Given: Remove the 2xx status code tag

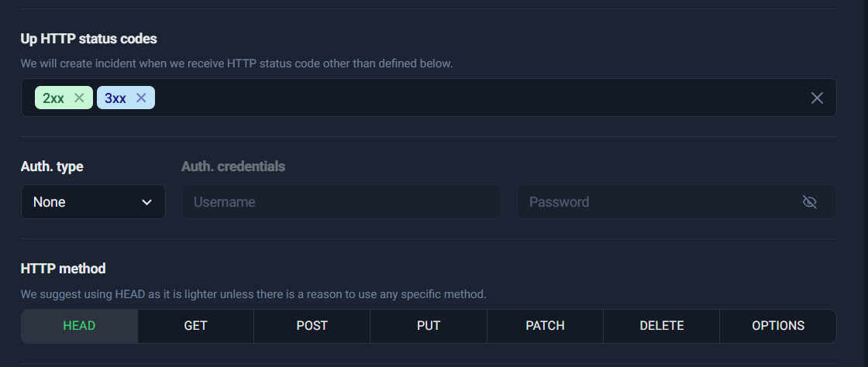Looking at the screenshot, I should click(79, 98).
